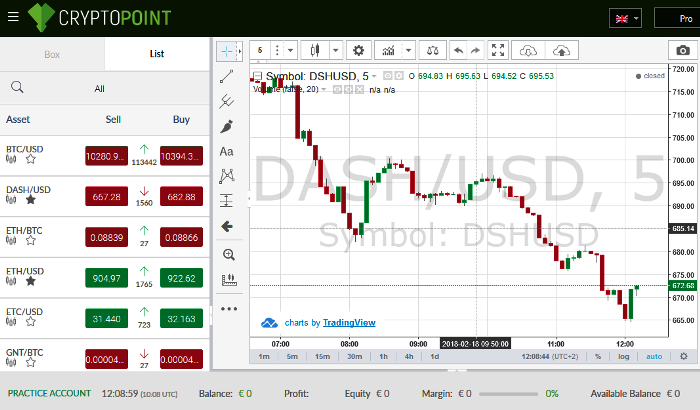Image resolution: width=700 pixels, height=410 pixels.
Task: Open chart settings gear in top toolbar
Action: (x=358, y=50)
